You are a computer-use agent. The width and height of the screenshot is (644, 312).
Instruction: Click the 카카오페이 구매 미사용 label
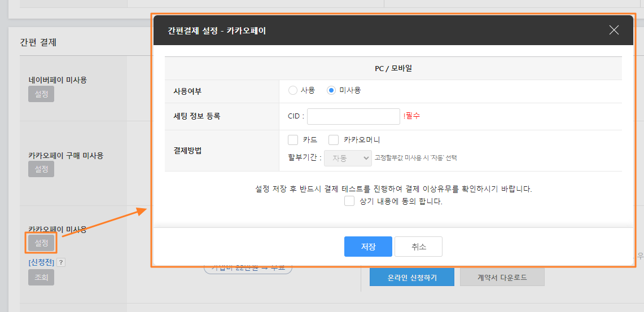coord(65,156)
